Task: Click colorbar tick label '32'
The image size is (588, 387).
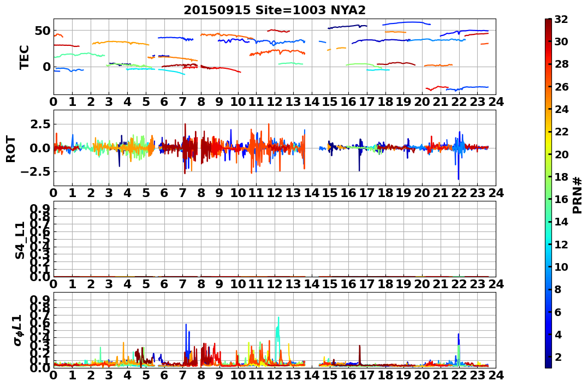Action: point(561,19)
